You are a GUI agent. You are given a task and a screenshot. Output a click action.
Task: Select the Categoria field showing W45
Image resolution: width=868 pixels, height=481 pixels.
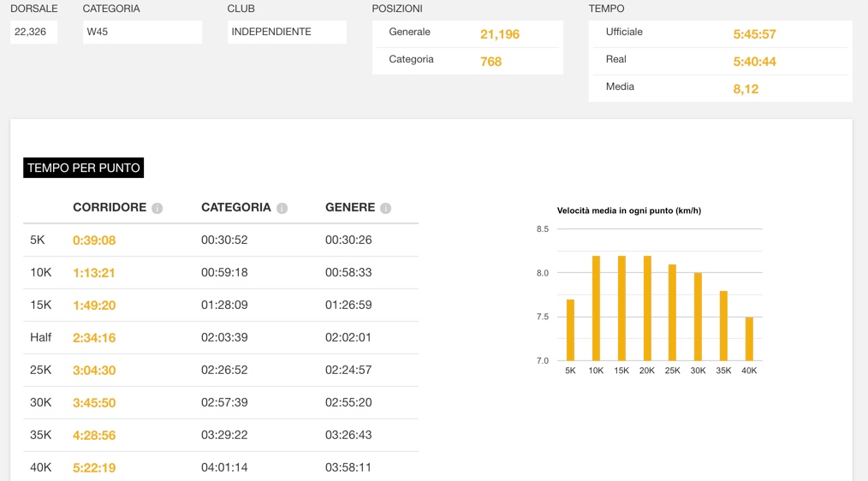tap(142, 32)
